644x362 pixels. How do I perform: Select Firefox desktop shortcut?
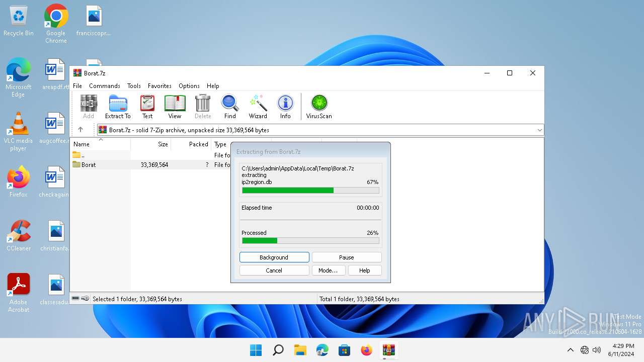pos(19,182)
